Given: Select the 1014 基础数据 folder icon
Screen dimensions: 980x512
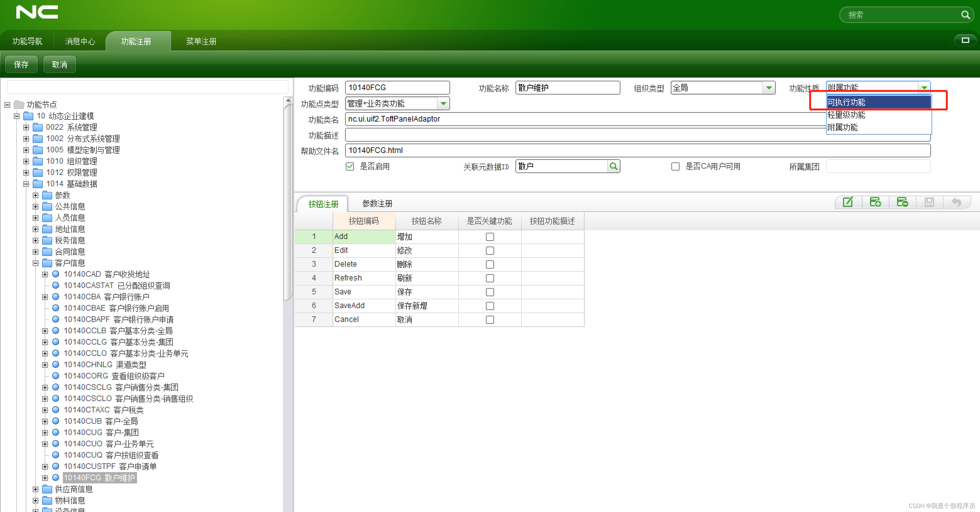Looking at the screenshot, I should click(38, 184).
